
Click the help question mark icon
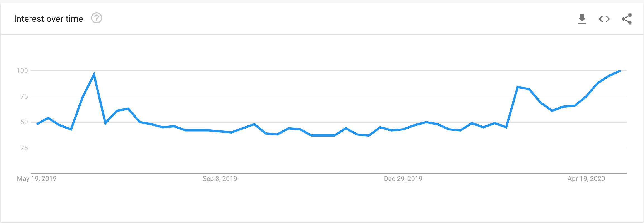pos(97,18)
